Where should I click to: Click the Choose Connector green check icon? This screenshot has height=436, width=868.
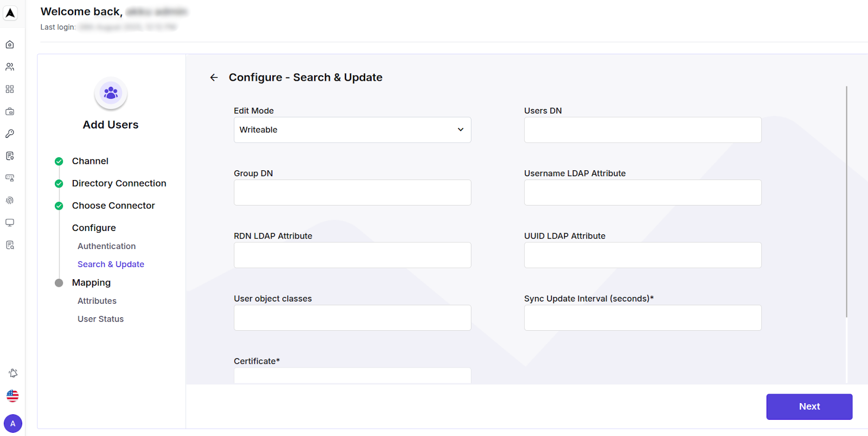[x=59, y=206]
